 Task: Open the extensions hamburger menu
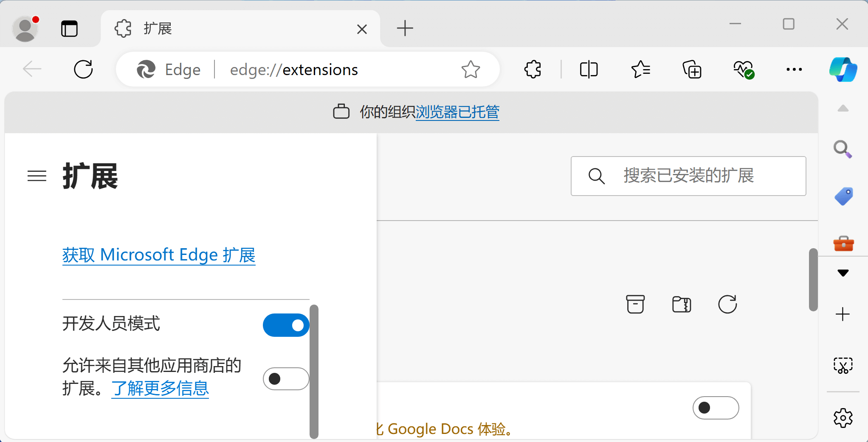click(37, 176)
